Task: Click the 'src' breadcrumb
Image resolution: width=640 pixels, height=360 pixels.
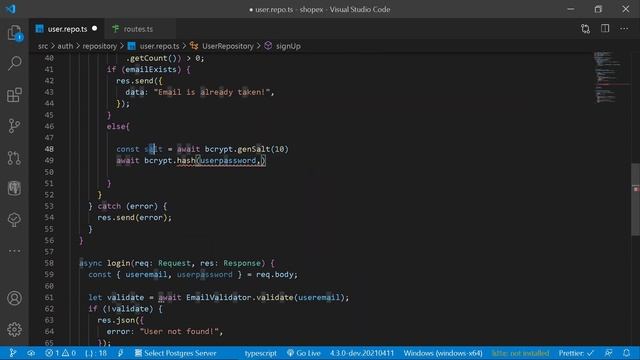Action: [x=43, y=46]
